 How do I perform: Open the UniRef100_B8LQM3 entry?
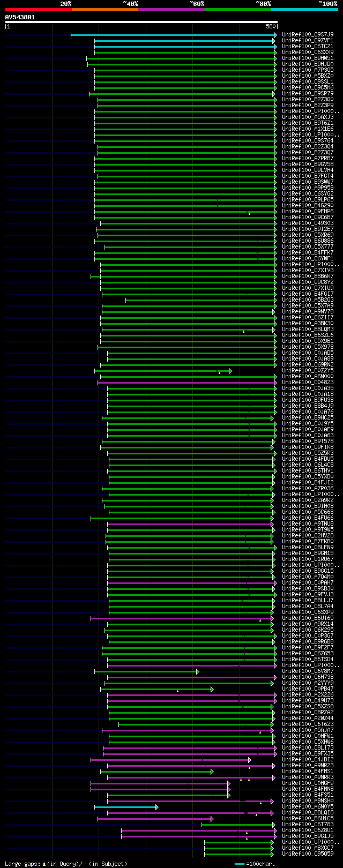(308, 329)
